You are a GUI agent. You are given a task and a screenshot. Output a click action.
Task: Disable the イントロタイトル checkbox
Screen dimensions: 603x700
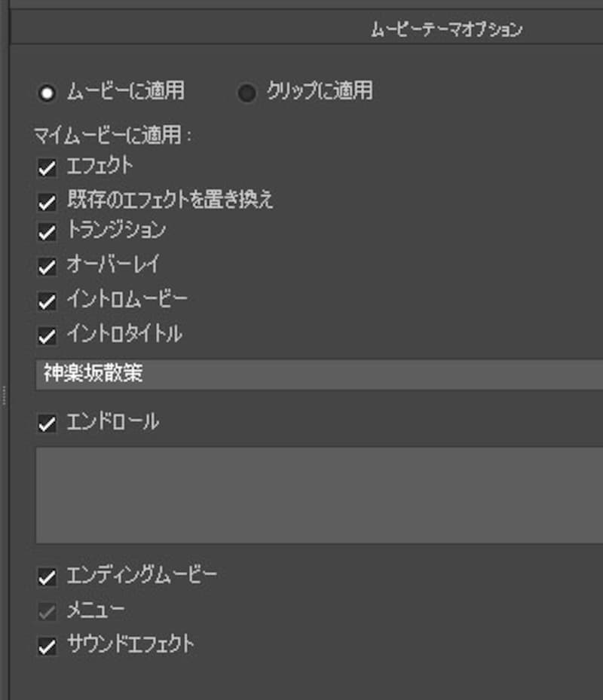click(47, 336)
